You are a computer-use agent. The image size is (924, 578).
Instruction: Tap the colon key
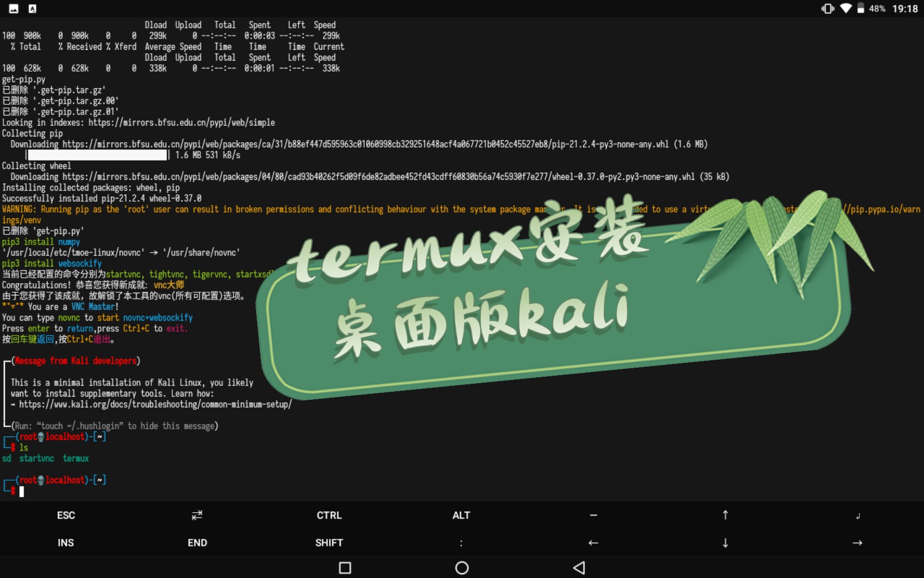click(x=461, y=543)
